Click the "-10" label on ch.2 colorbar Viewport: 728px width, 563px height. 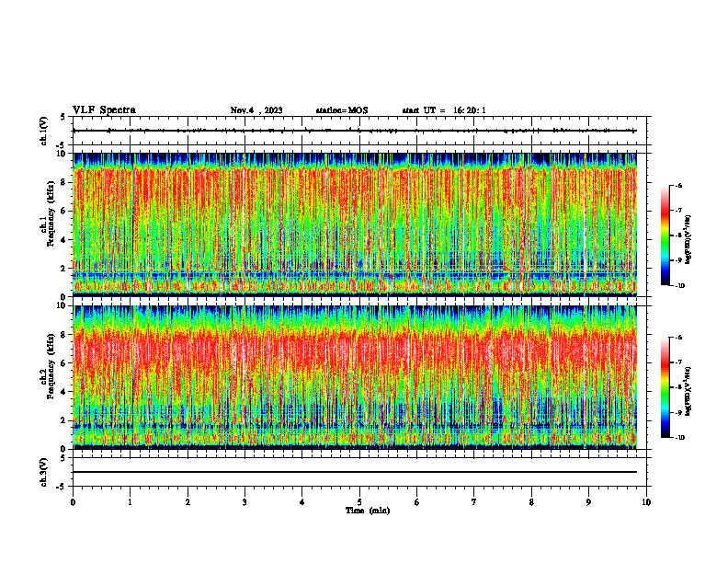pyautogui.click(x=679, y=438)
